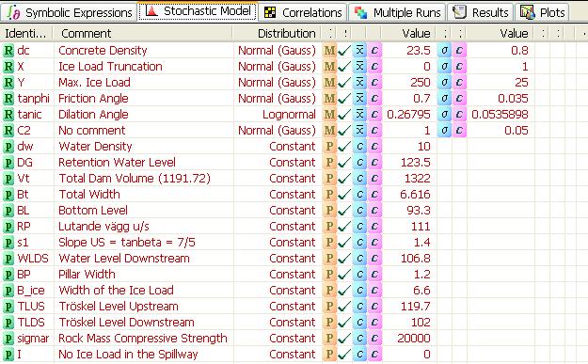This screenshot has width=588, height=364.
Task: Open Normal (Gauss) distribution of X row
Action: (x=278, y=67)
